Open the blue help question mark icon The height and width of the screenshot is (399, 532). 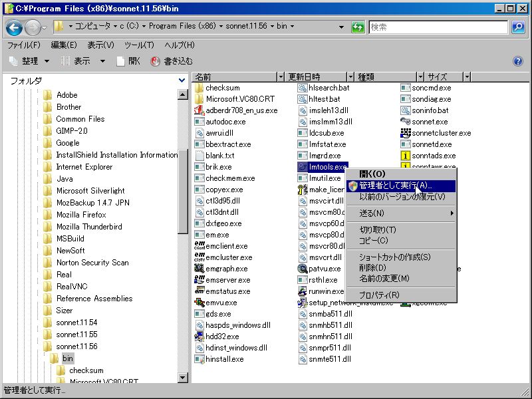coord(518,61)
